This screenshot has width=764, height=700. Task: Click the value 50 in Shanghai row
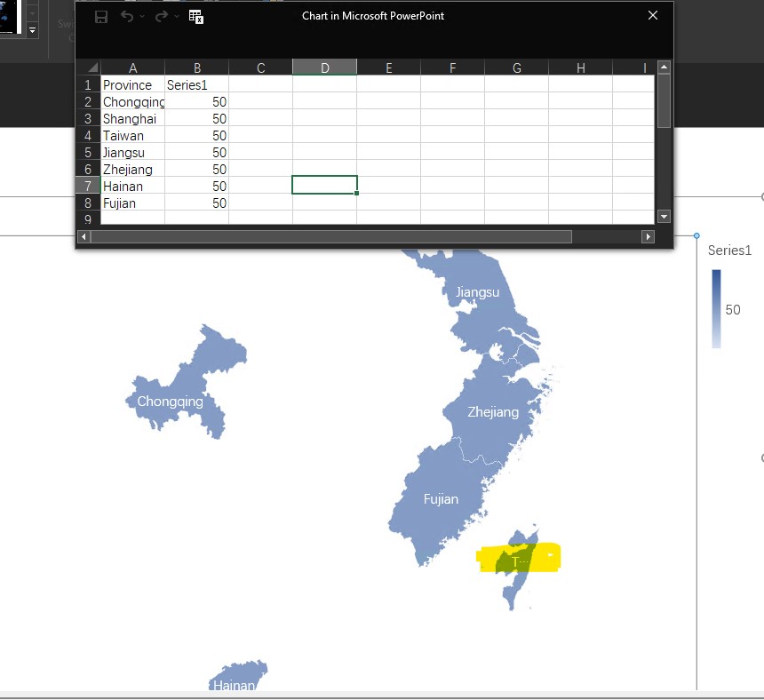pos(197,118)
